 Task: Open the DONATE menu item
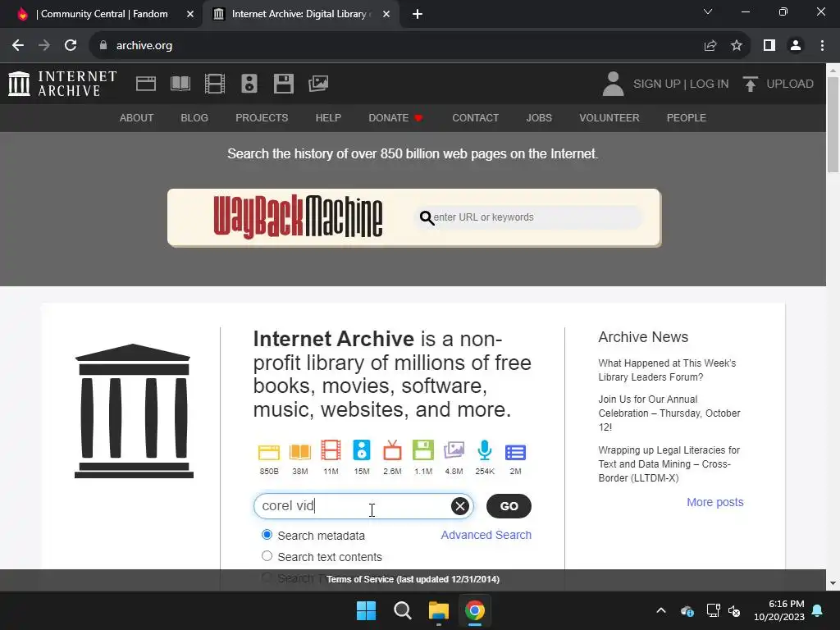396,118
